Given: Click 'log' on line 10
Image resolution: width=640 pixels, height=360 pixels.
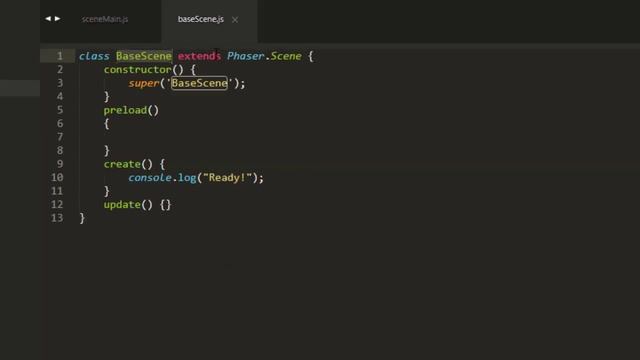Looking at the screenshot, I should coord(187,178).
